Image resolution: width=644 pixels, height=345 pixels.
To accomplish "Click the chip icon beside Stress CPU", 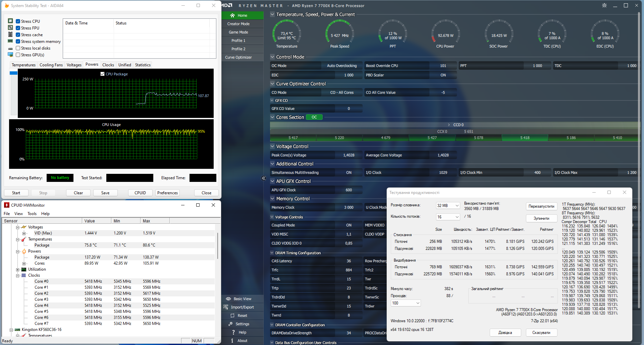I will click(x=10, y=21).
